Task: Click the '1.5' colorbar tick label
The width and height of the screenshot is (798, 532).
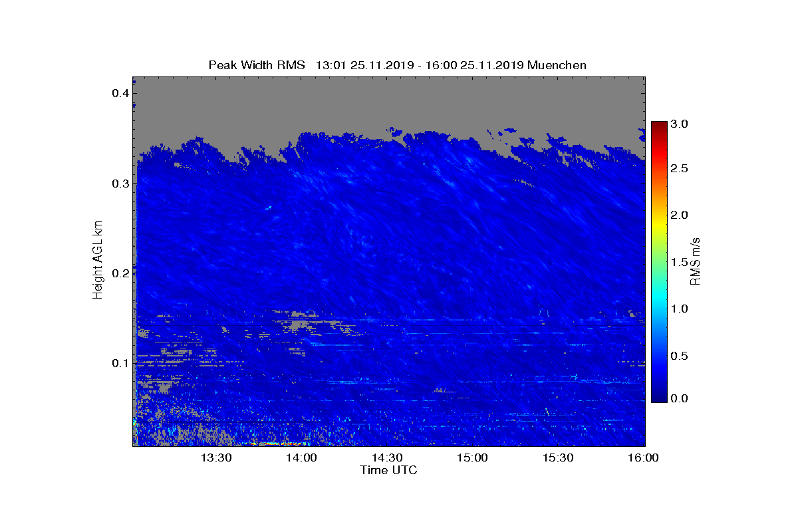Action: 678,262
